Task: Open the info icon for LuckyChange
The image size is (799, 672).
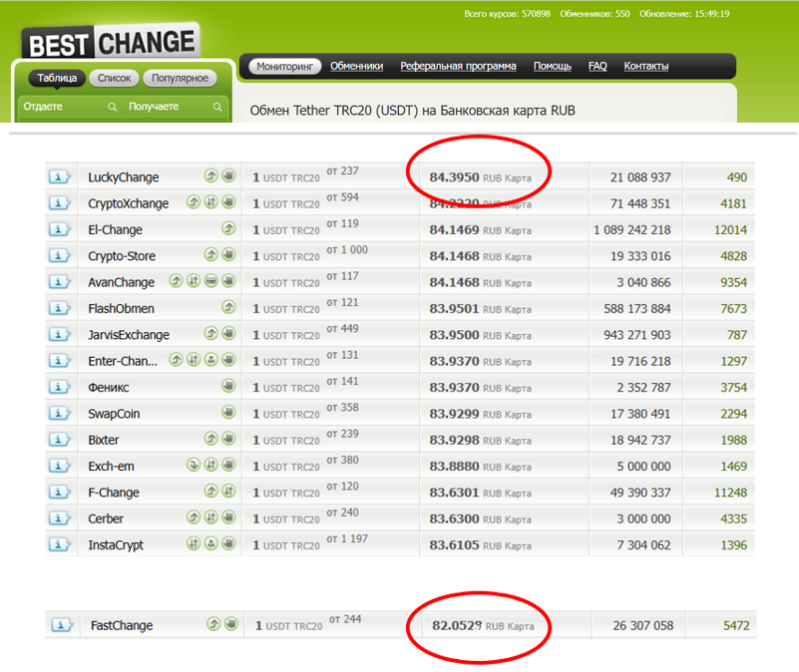Action: (x=59, y=176)
